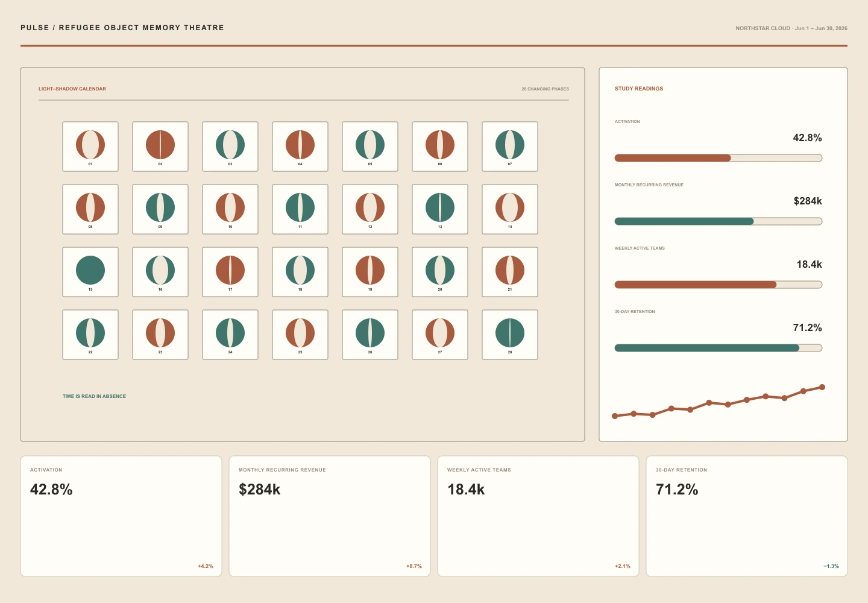Choose phase tile 07
868x603 pixels.
(510, 147)
